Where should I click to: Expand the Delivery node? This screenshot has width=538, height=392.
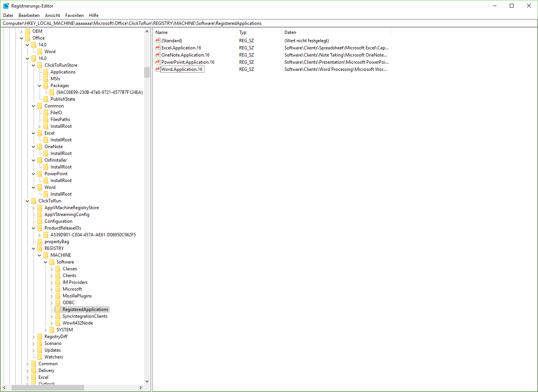pos(28,371)
